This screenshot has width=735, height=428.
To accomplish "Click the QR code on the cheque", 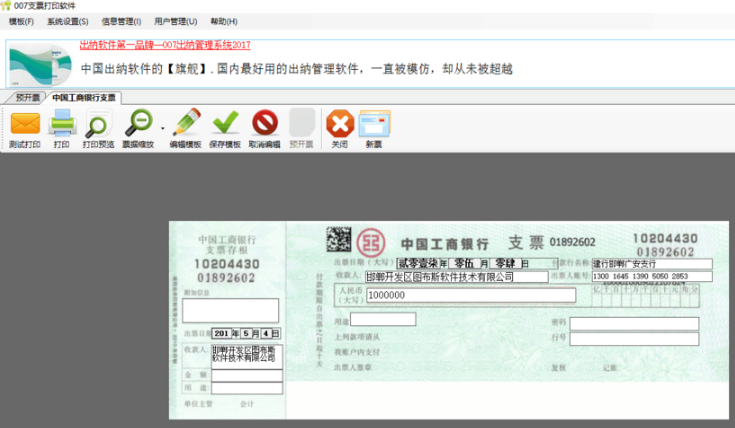I will (x=338, y=239).
